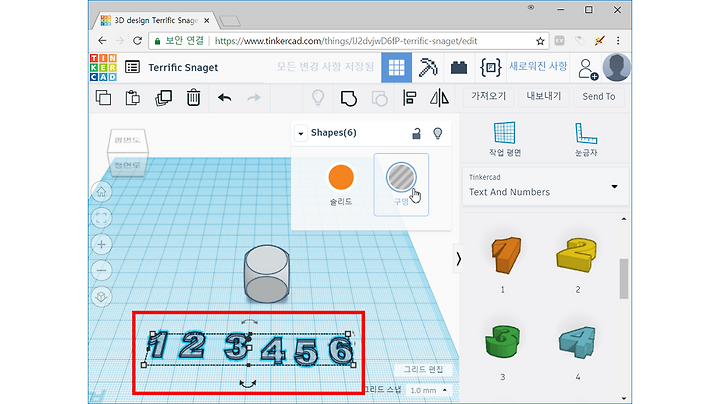This screenshot has width=720, height=404.
Task: Open the Chrome menu dots
Action: (x=618, y=41)
